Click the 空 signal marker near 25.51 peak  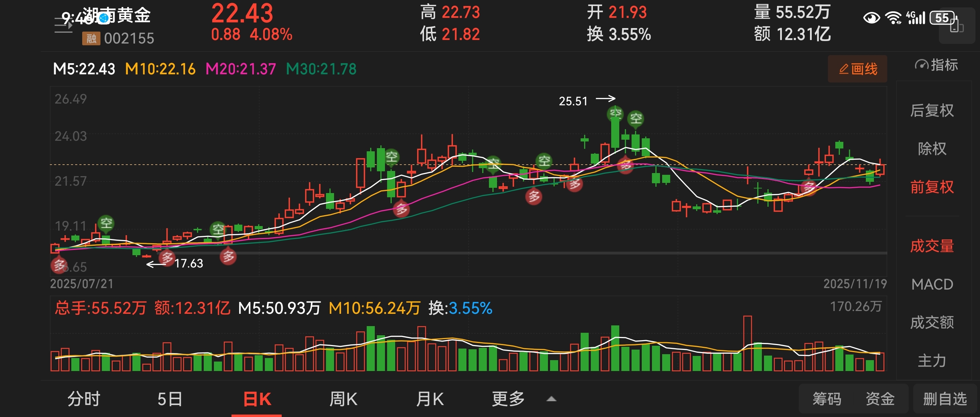[x=615, y=113]
